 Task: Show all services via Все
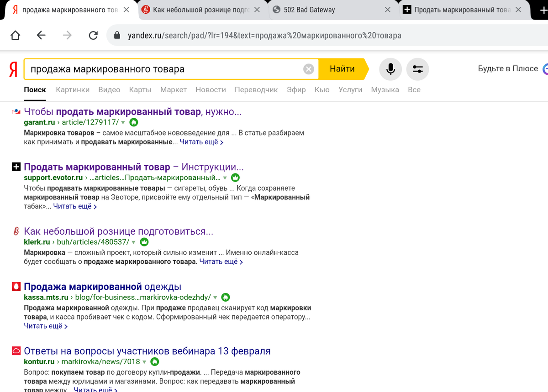point(414,90)
